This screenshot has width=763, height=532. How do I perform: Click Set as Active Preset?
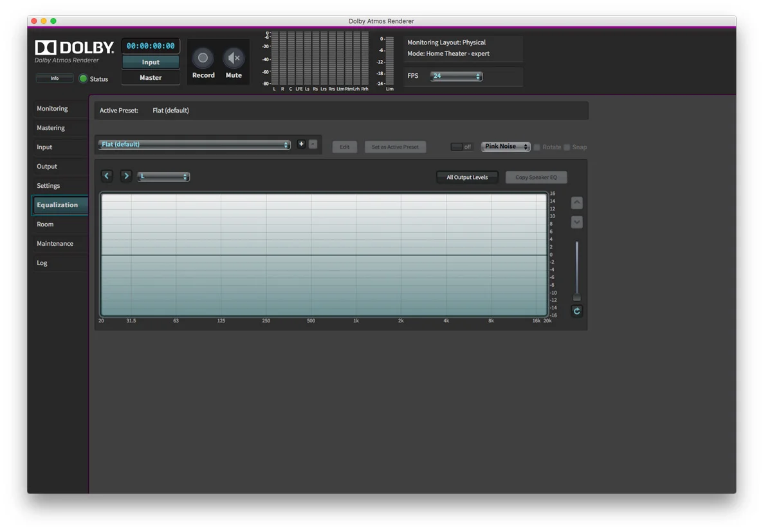[395, 147]
